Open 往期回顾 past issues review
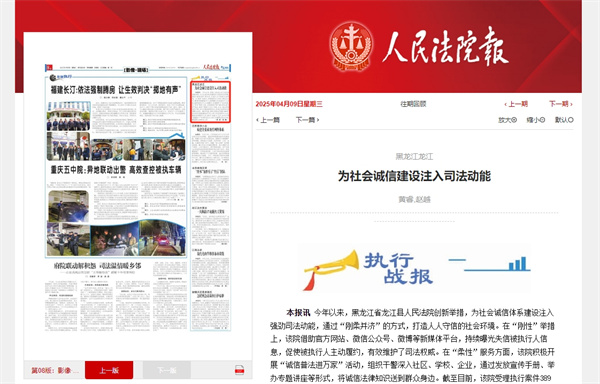The height and width of the screenshot is (384, 600). [x=413, y=104]
